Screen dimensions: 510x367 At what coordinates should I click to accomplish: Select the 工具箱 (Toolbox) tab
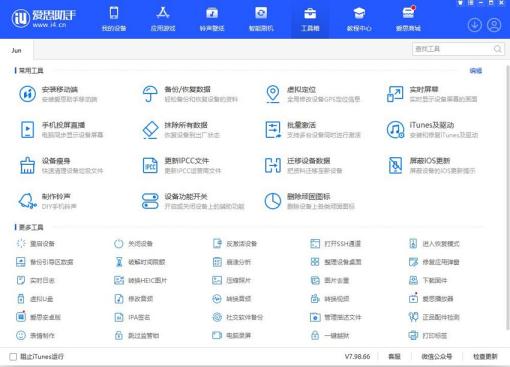[310, 19]
